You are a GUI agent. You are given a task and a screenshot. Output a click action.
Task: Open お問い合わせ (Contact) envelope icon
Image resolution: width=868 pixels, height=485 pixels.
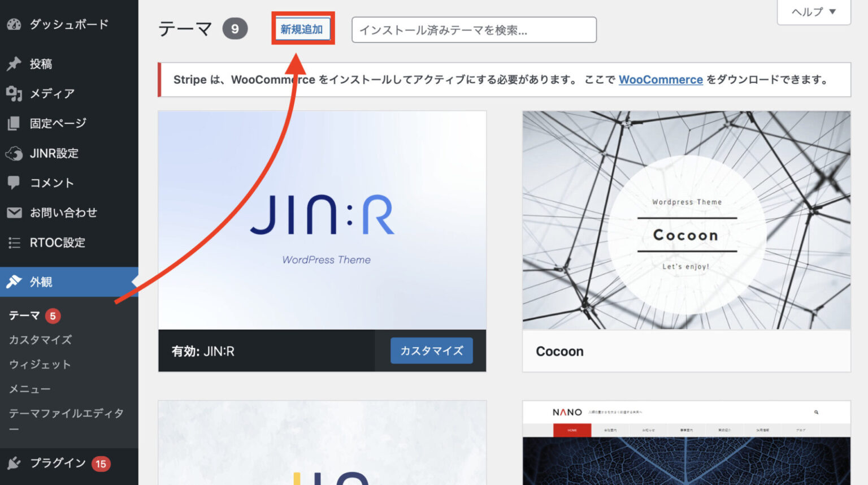pyautogui.click(x=14, y=213)
